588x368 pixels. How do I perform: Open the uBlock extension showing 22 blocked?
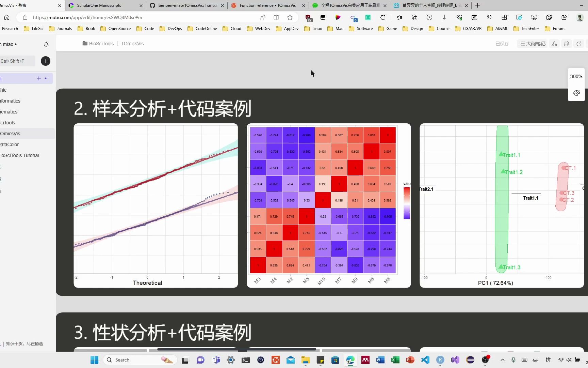(x=308, y=17)
